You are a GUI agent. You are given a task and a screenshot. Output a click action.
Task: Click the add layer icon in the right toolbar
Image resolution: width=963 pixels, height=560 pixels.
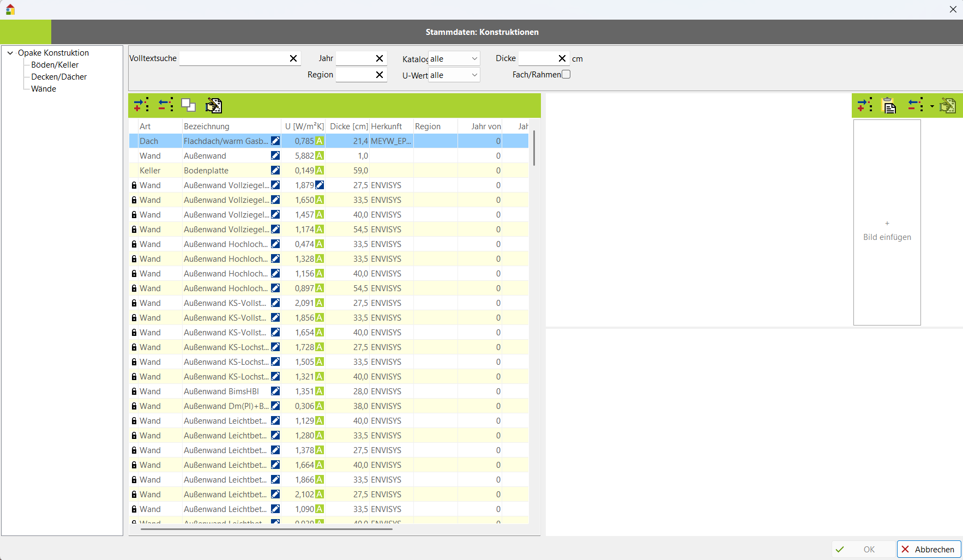(864, 106)
